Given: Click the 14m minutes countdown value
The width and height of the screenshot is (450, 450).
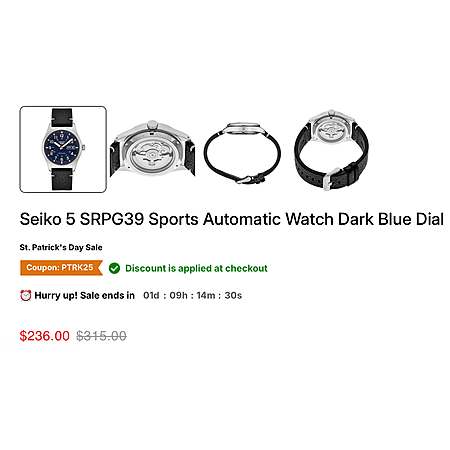Looking at the screenshot, I should (206, 295).
